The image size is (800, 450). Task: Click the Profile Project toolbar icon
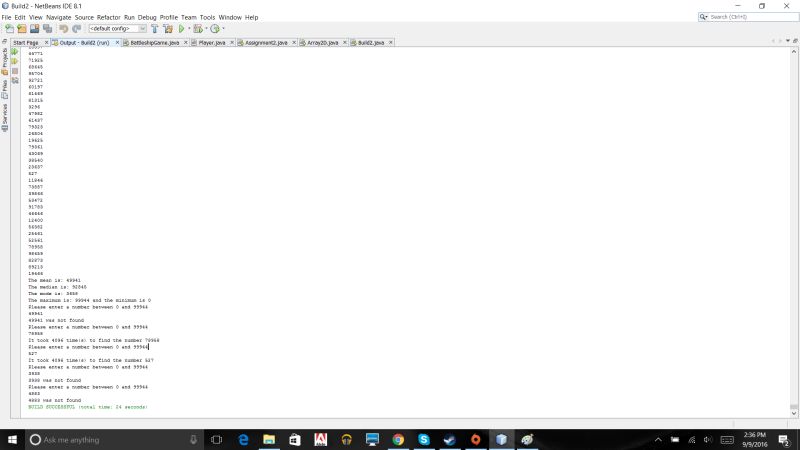(x=215, y=29)
